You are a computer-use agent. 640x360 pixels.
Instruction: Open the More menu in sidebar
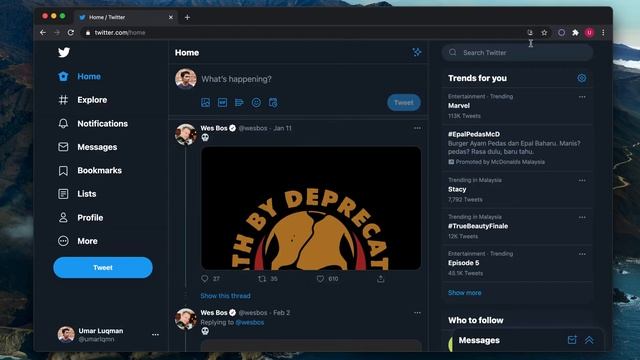point(78,241)
